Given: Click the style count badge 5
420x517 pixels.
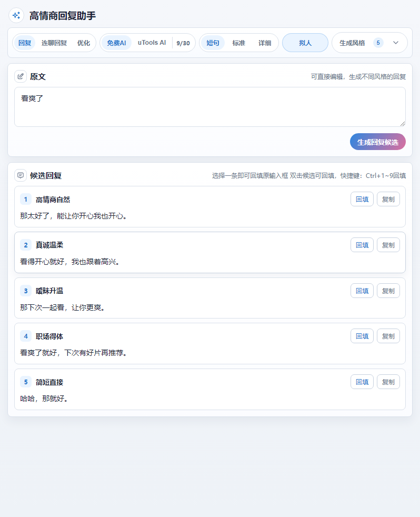Looking at the screenshot, I should (x=378, y=43).
